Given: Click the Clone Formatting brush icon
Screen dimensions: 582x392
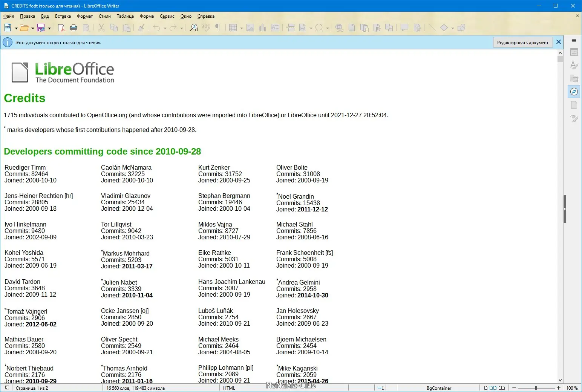Looking at the screenshot, I should point(141,28).
